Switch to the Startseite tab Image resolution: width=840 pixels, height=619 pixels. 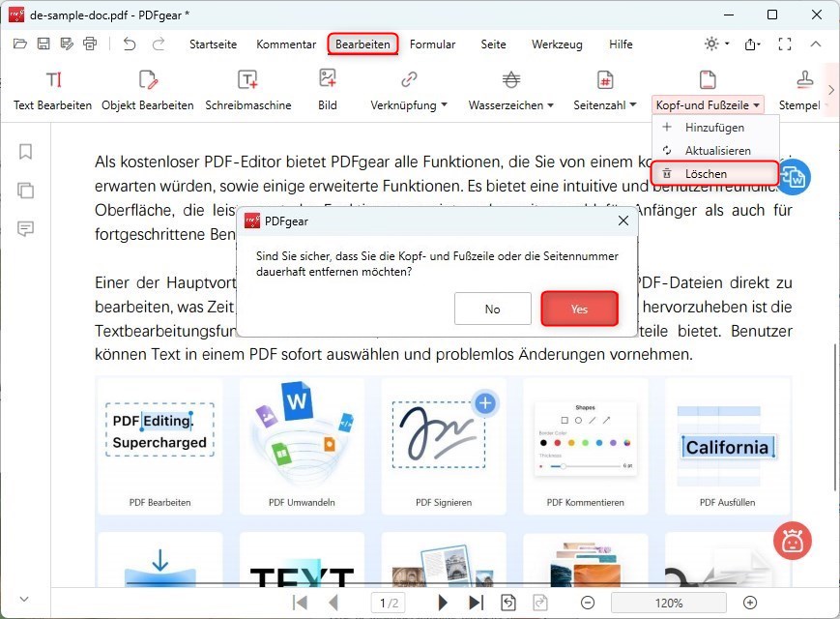[x=213, y=44]
